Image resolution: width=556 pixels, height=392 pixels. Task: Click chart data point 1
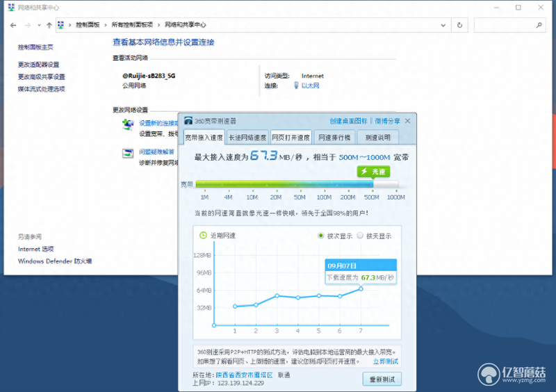[x=235, y=306]
